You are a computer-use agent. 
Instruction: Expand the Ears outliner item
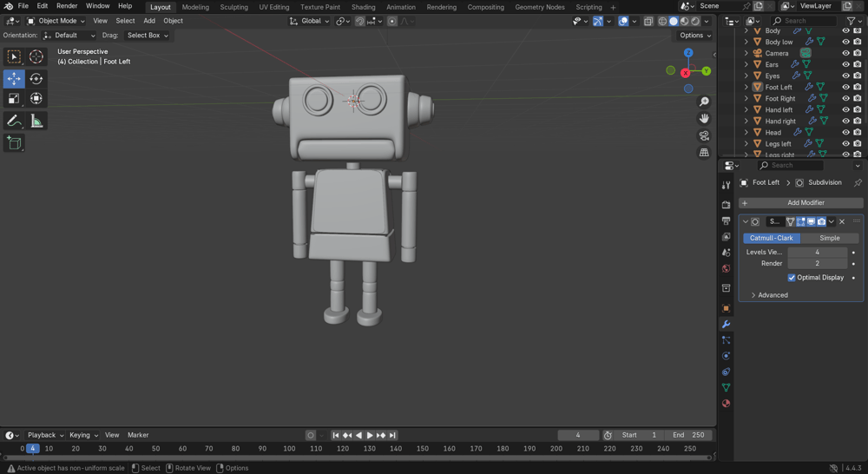point(746,64)
